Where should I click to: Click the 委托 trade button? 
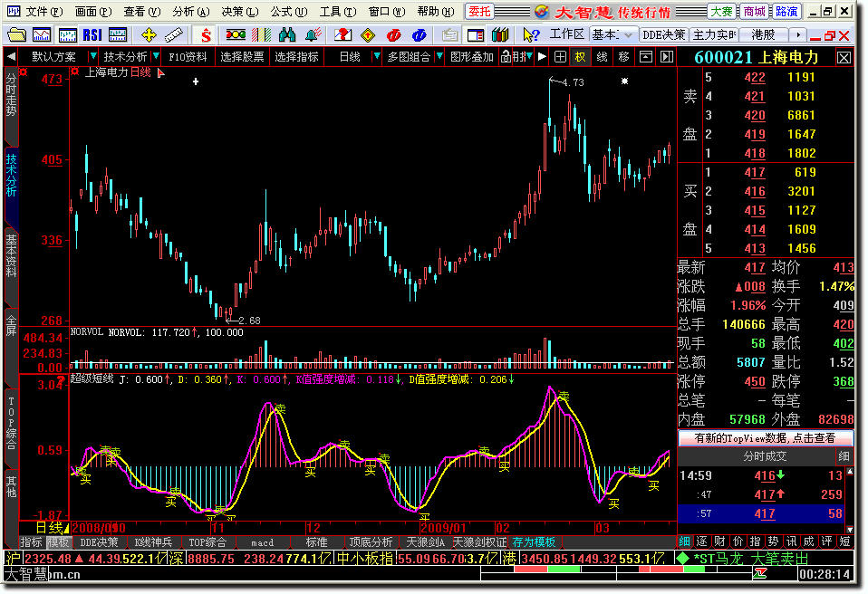click(479, 12)
